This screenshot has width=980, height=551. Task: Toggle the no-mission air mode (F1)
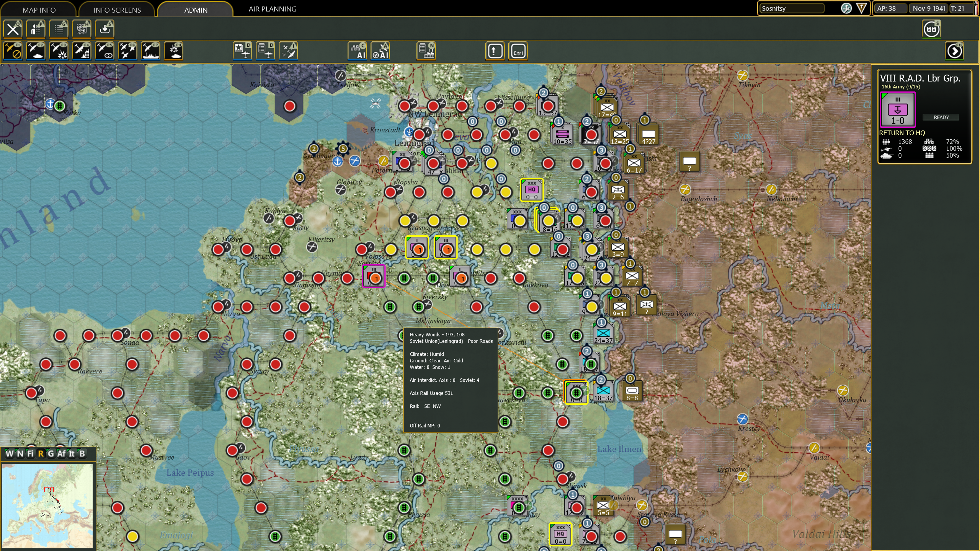[x=13, y=51]
